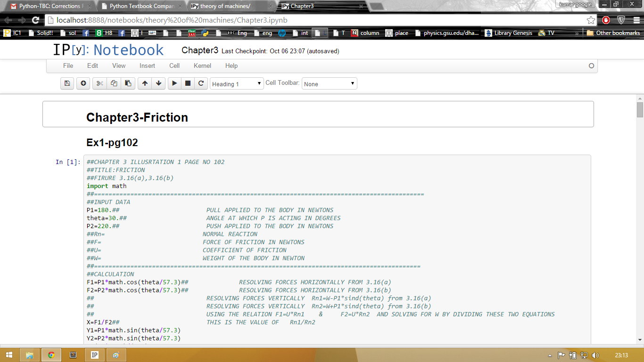
Task: Click the Chapter3 notebook title to rename
Action: 200,50
